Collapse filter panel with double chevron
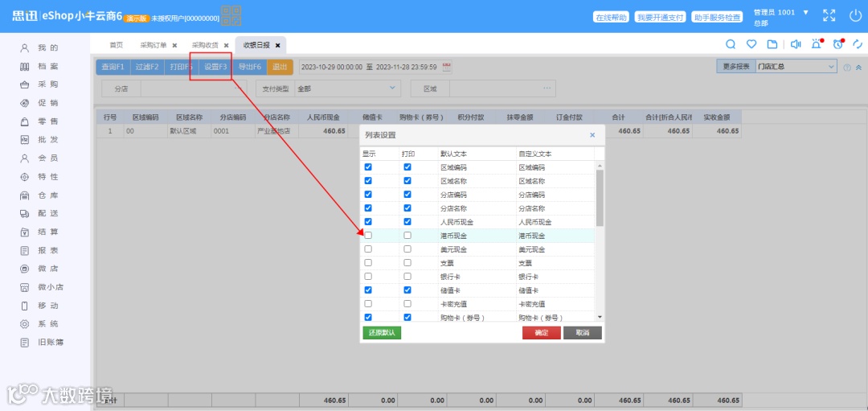Image resolution: width=868 pixels, height=411 pixels. (x=858, y=68)
